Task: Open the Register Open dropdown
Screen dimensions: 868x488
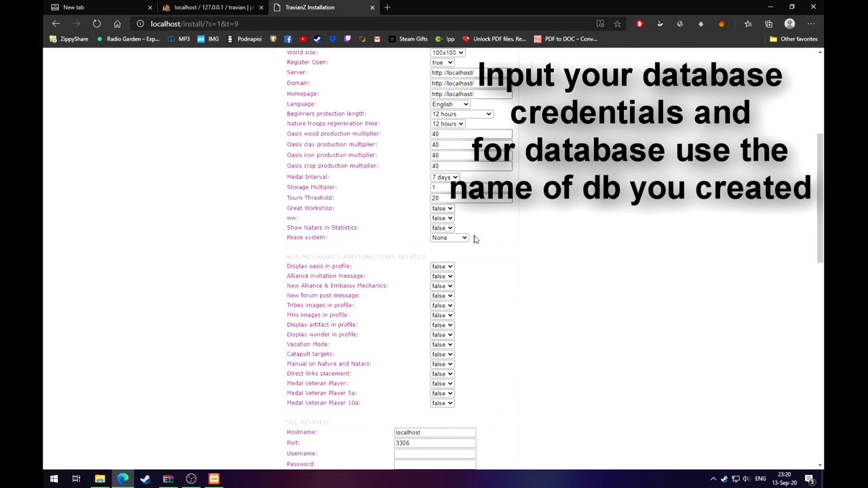Action: pos(442,62)
